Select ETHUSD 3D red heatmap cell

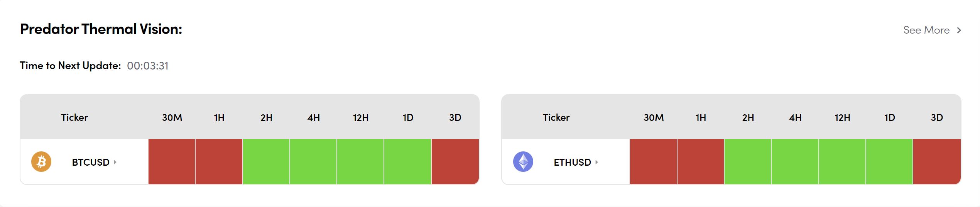[937, 161]
